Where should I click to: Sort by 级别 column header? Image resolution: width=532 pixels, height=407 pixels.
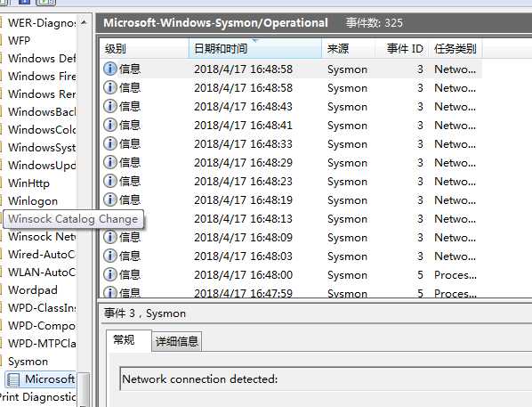click(144, 49)
